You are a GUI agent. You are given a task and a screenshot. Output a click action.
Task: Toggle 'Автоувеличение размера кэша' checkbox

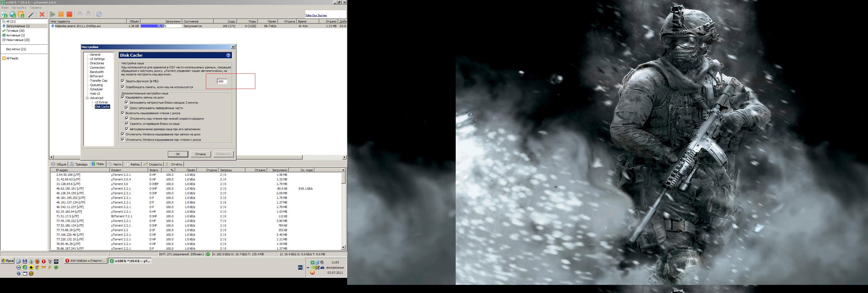click(x=127, y=129)
